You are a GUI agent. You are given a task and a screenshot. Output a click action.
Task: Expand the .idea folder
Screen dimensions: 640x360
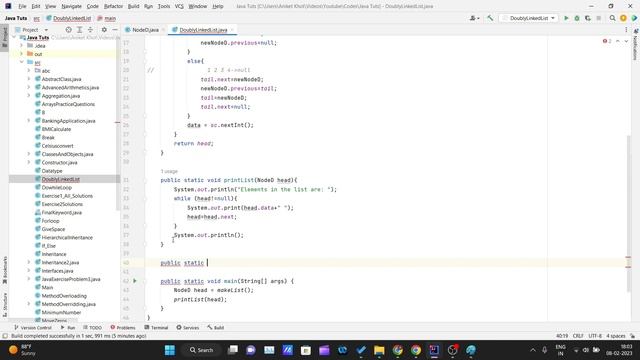coord(22,46)
